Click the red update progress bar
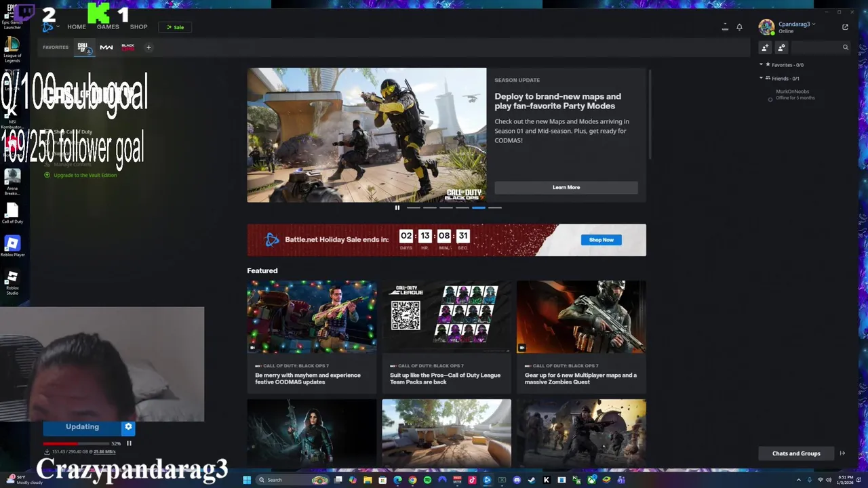Viewport: 868px width, 488px height. (76, 444)
